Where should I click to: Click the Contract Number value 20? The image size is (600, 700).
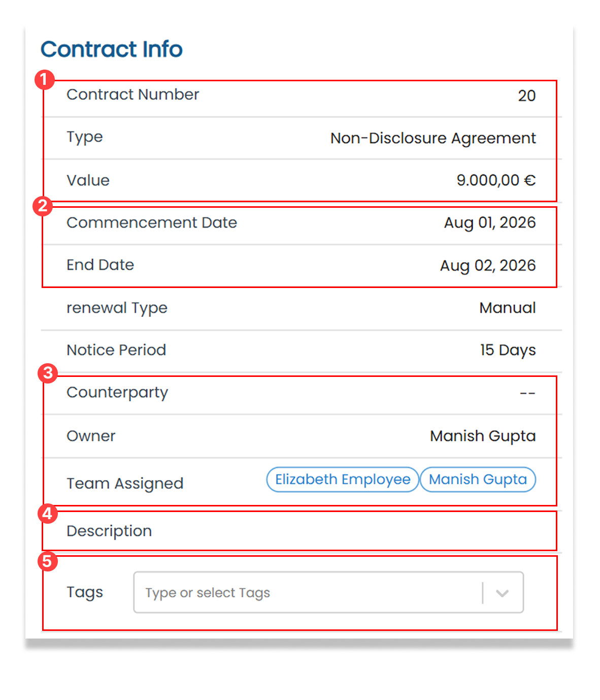tap(527, 96)
